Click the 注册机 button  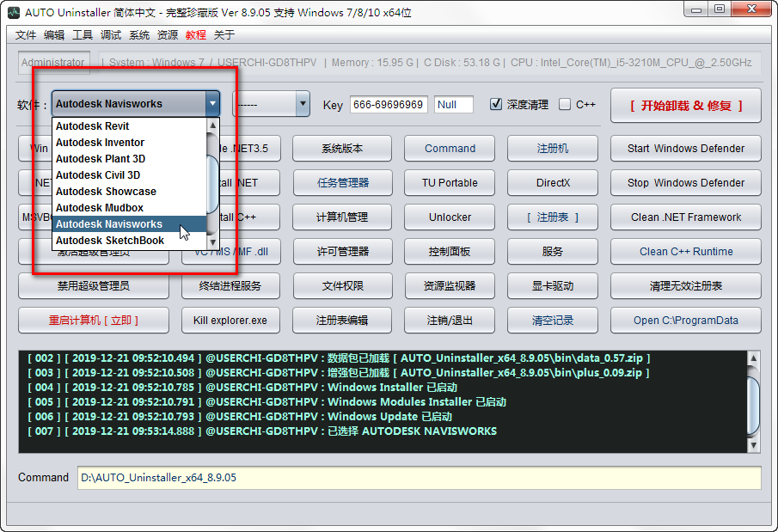point(552,149)
